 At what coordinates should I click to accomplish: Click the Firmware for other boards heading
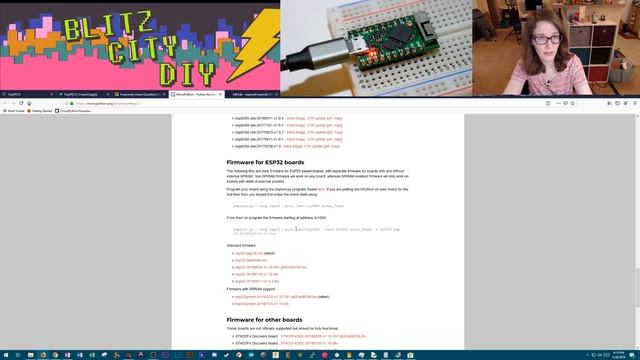tap(264, 320)
